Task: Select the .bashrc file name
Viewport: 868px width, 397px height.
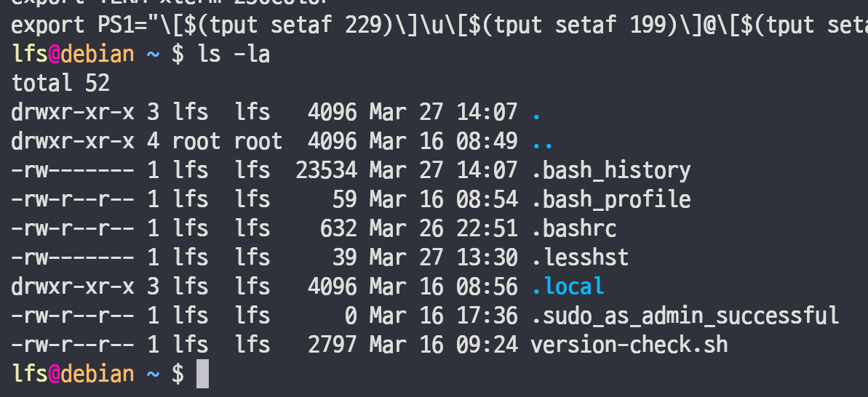Action: point(573,228)
